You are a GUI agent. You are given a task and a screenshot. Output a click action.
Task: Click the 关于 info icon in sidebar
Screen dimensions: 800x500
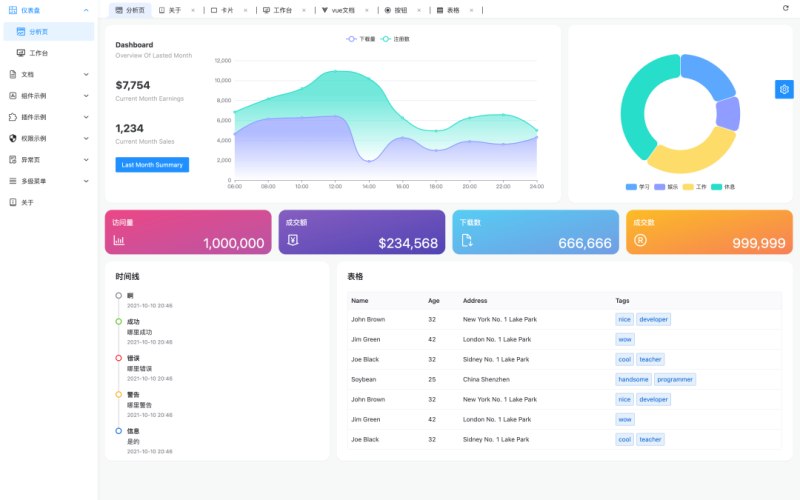click(x=13, y=203)
